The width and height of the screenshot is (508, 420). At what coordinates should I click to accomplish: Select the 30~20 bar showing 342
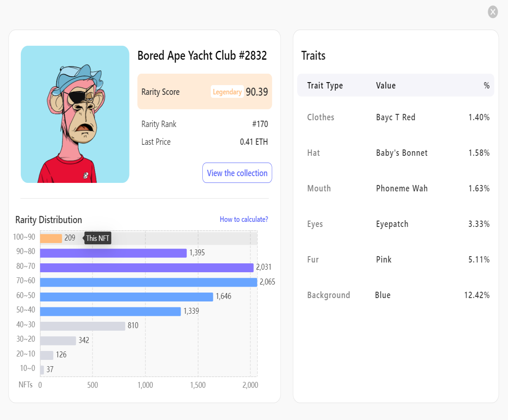click(58, 341)
